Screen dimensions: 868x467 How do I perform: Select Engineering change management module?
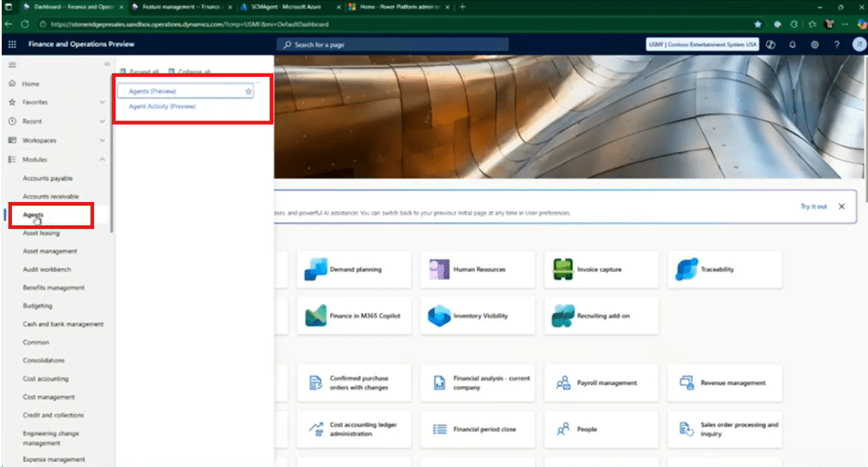[x=51, y=438]
